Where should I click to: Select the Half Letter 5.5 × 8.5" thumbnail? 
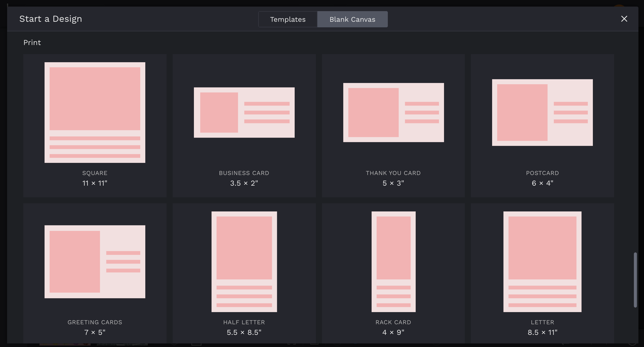[x=244, y=262]
